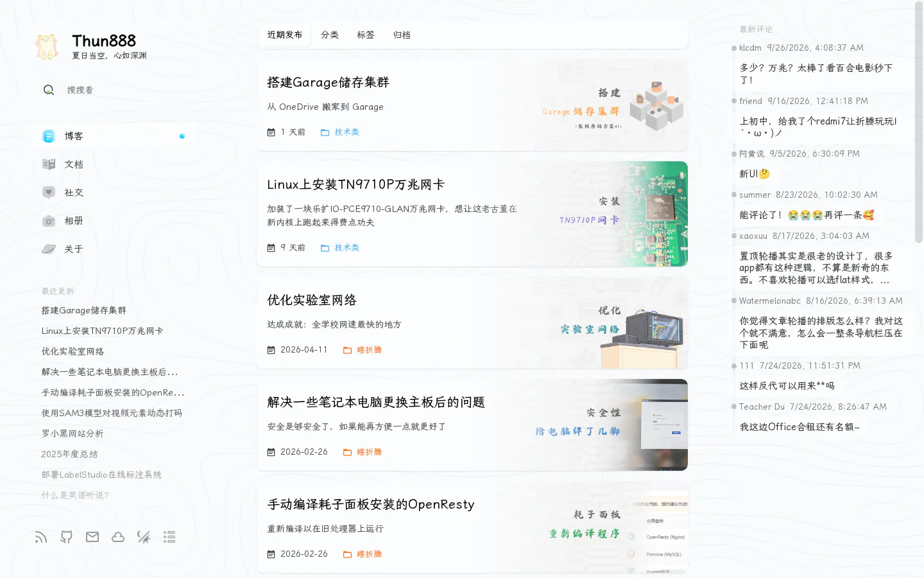The image size is (924, 578).
Task: Click the TN9710P网卡 cover thumbnail
Action: click(x=610, y=214)
